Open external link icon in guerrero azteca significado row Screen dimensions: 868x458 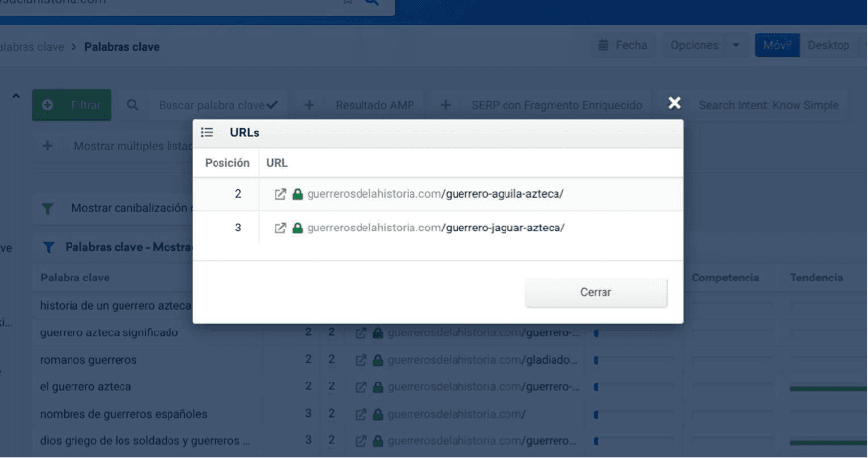click(x=361, y=333)
